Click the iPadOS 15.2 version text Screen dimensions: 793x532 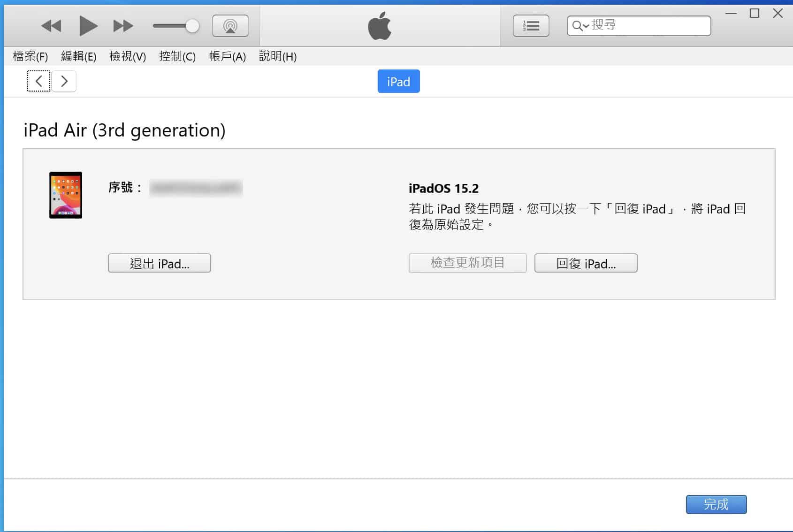(x=443, y=189)
